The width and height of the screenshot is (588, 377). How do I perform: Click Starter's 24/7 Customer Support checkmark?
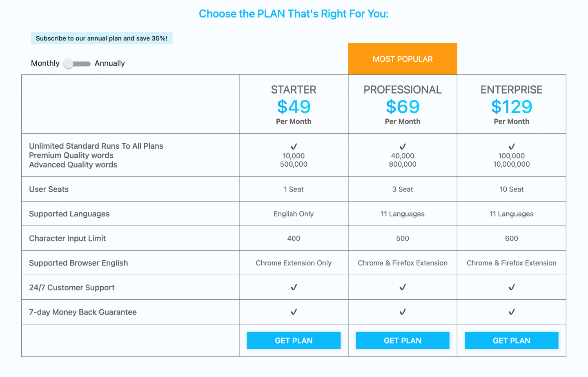pos(294,287)
